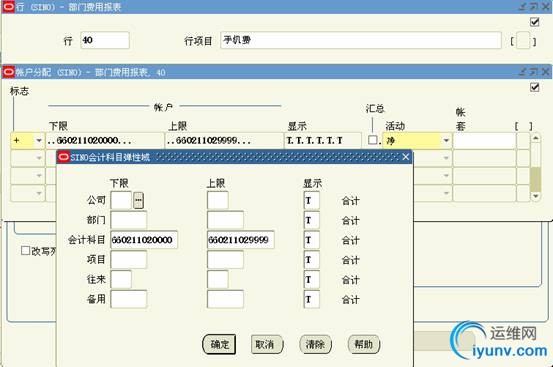Click the bracketed flexfield box beside 行项目
This screenshot has height=367, width=553.
523,41
